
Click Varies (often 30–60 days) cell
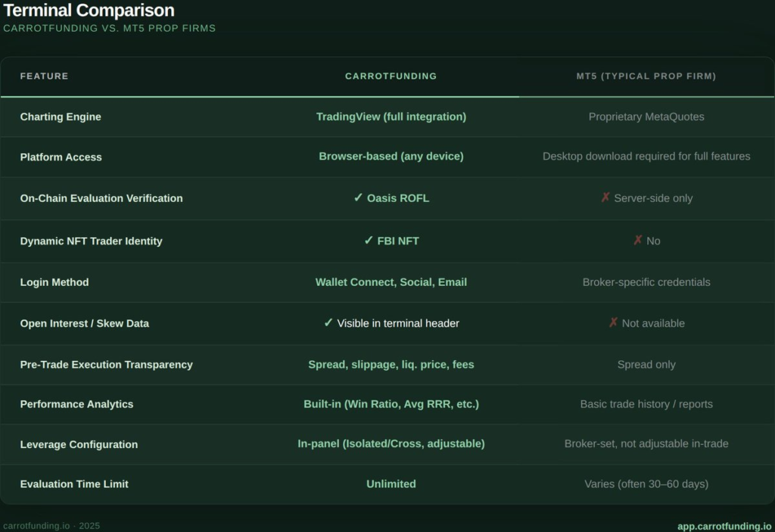(646, 484)
